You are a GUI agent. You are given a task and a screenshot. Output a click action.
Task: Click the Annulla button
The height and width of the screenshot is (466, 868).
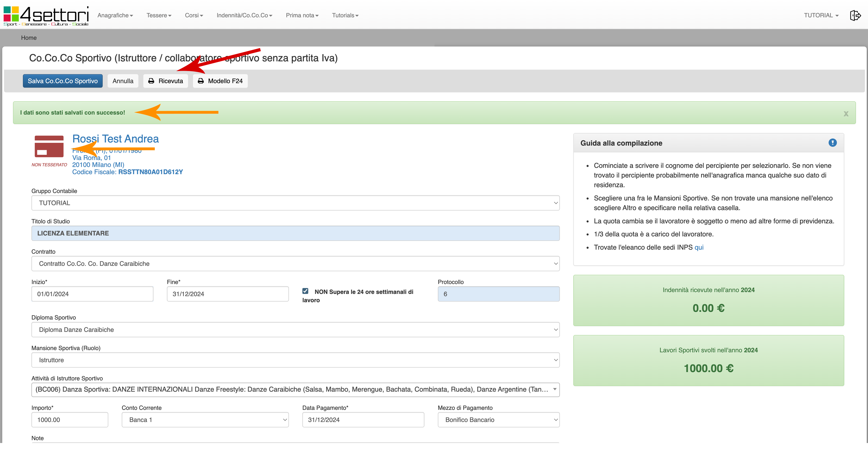click(123, 81)
